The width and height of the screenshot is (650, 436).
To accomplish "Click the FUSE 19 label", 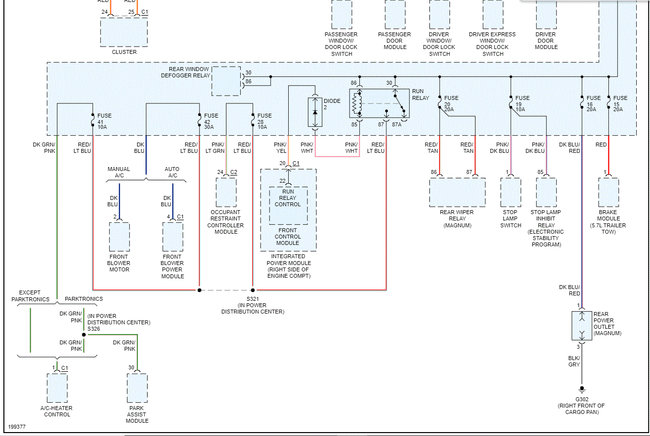I will 521,104.
